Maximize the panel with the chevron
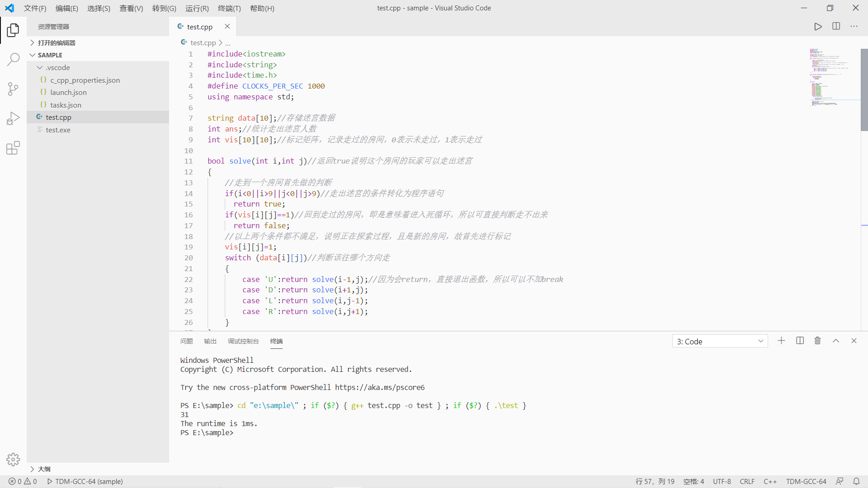The width and height of the screenshot is (868, 488). (x=836, y=341)
